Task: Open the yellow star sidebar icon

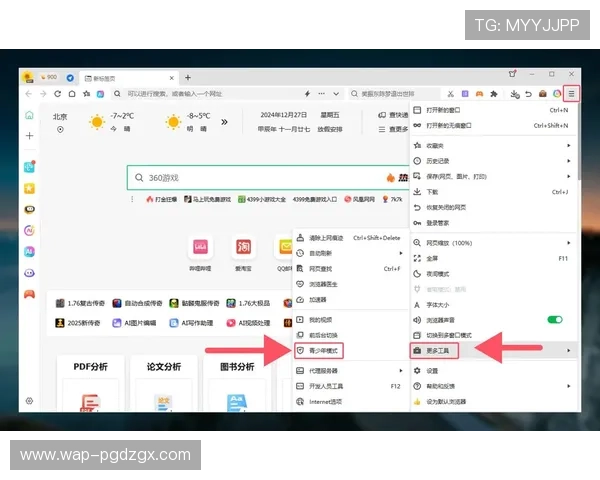Action: (x=29, y=188)
